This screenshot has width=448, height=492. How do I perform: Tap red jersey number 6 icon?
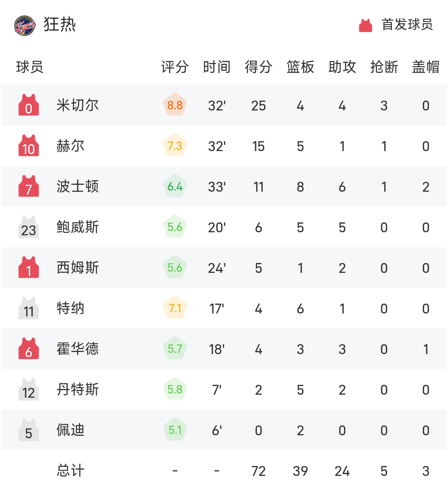point(29,349)
